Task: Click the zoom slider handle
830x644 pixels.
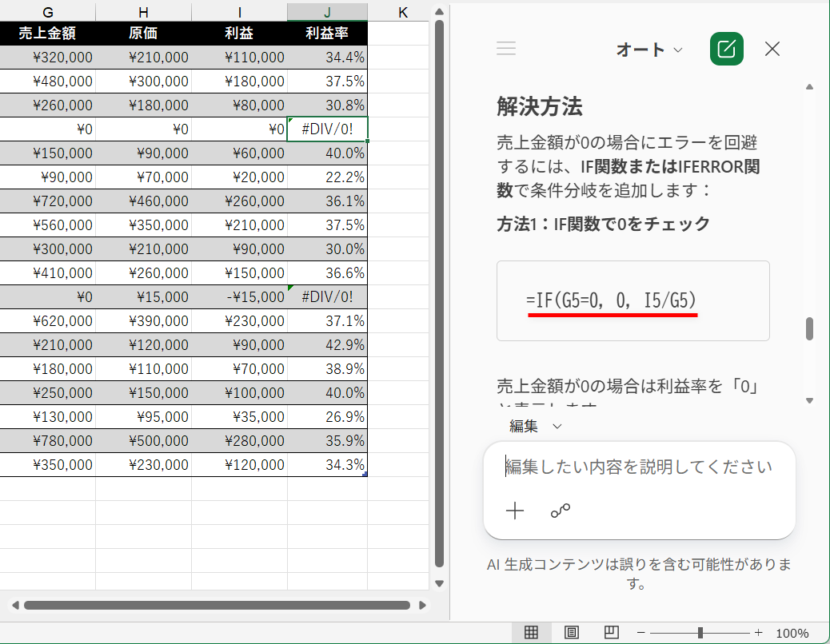Action: click(x=700, y=633)
